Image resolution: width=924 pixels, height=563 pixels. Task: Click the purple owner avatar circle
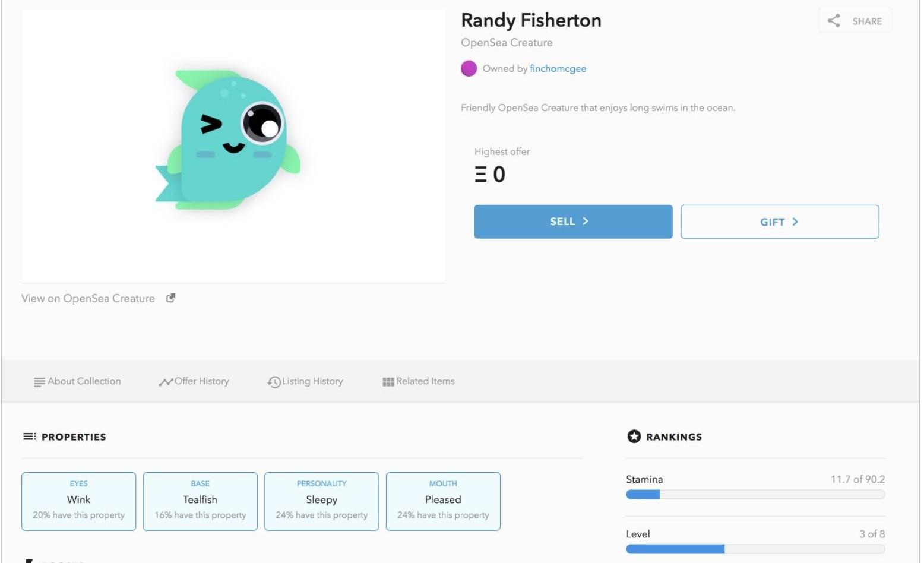pyautogui.click(x=469, y=68)
